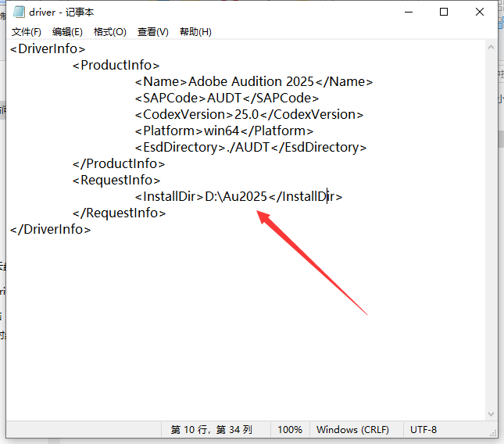
Task: Click the UTF-8 encoding status entry
Action: coord(424,429)
